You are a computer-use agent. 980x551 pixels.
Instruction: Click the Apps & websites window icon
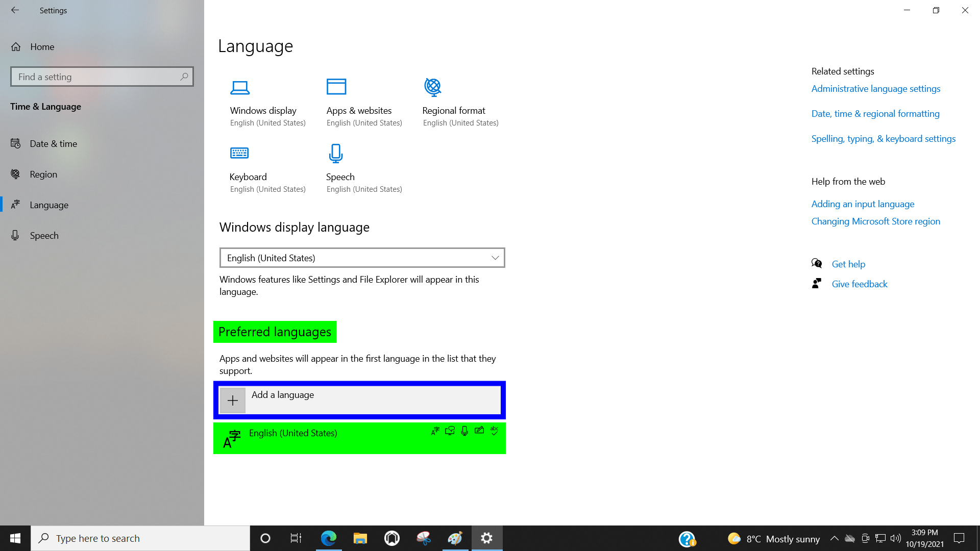pos(336,87)
